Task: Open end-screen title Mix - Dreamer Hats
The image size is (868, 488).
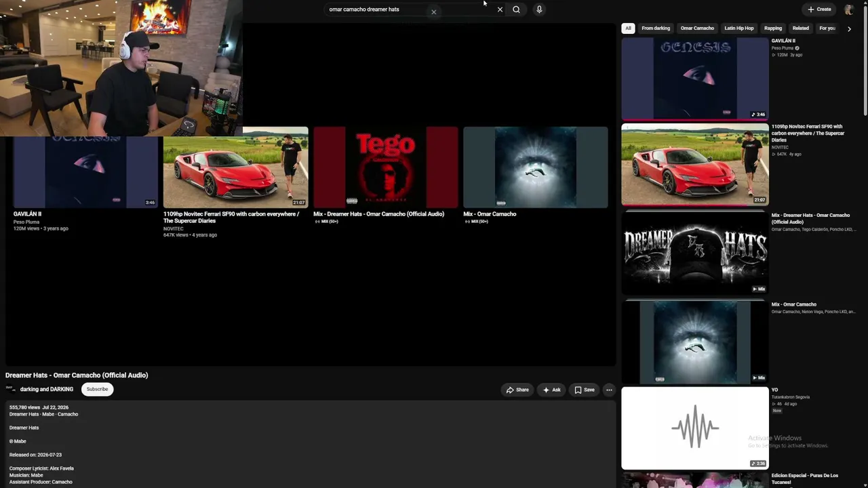Action: pyautogui.click(x=378, y=214)
